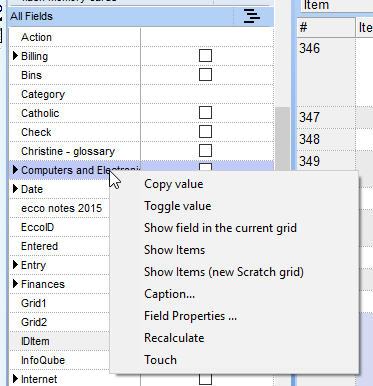Select the Bins field label
The height and width of the screenshot is (386, 373).
coord(31,75)
